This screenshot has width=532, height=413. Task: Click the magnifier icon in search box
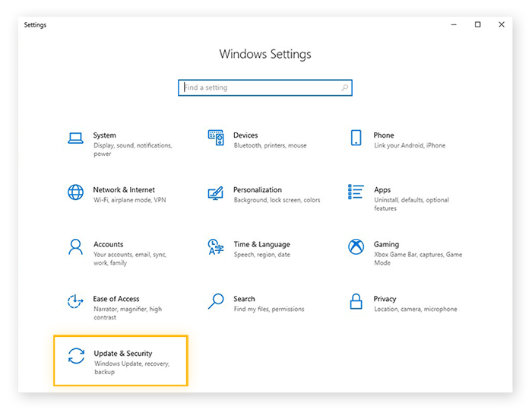(344, 87)
